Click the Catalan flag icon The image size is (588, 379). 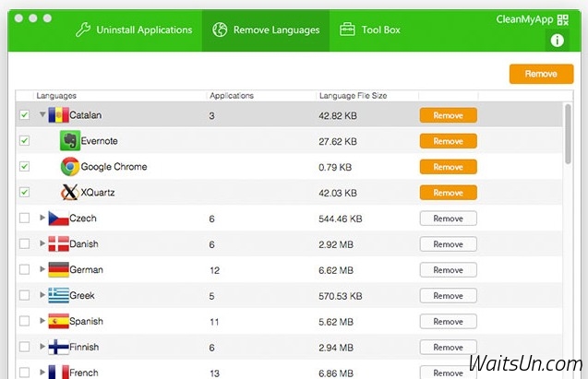click(x=58, y=115)
